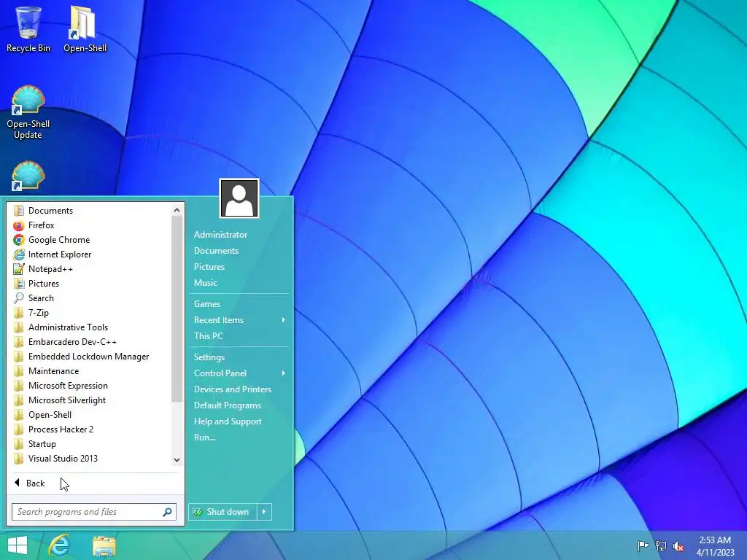The image size is (747, 560).
Task: Click the Maintenance folder icon
Action: click(18, 371)
